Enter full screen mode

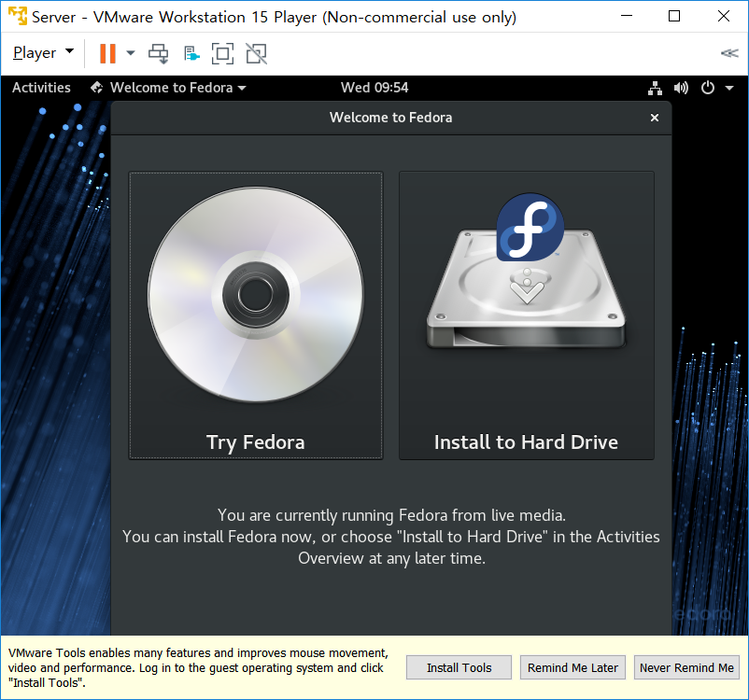point(222,53)
